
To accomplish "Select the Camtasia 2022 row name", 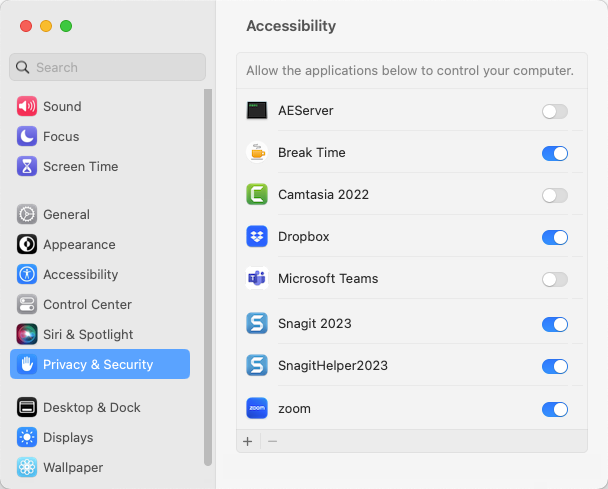I will [x=323, y=194].
